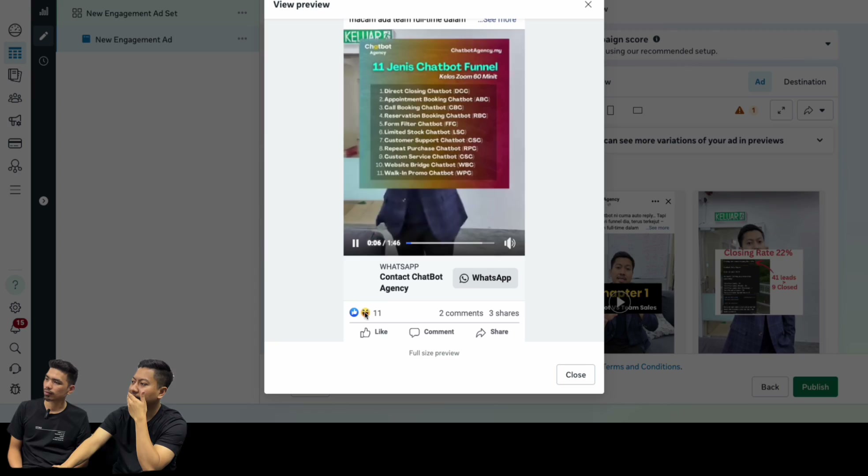Image resolution: width=868 pixels, height=476 pixels.
Task: Open the Search magnifier icon in sidebar
Action: coord(15,348)
